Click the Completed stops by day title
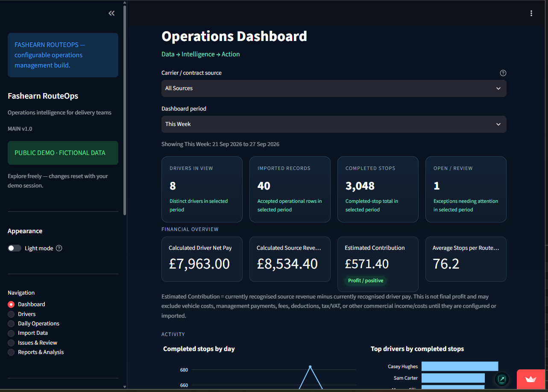548x392 pixels. [199, 349]
